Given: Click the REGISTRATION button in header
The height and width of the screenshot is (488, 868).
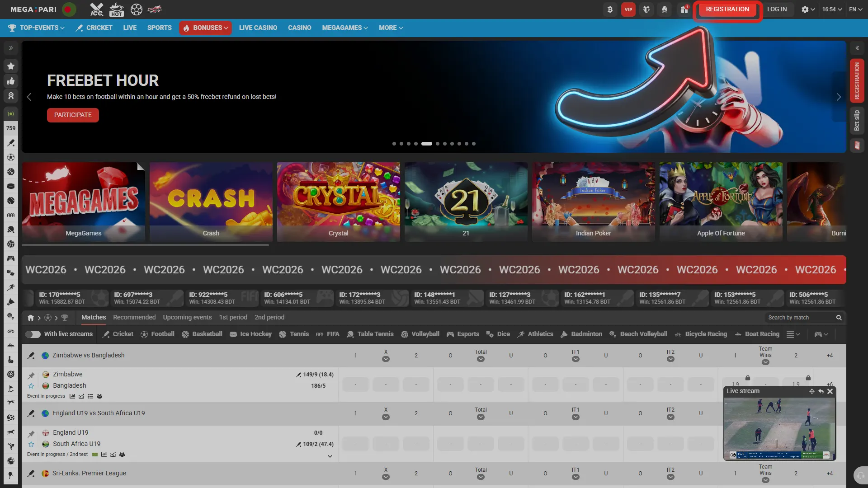Looking at the screenshot, I should click(727, 9).
